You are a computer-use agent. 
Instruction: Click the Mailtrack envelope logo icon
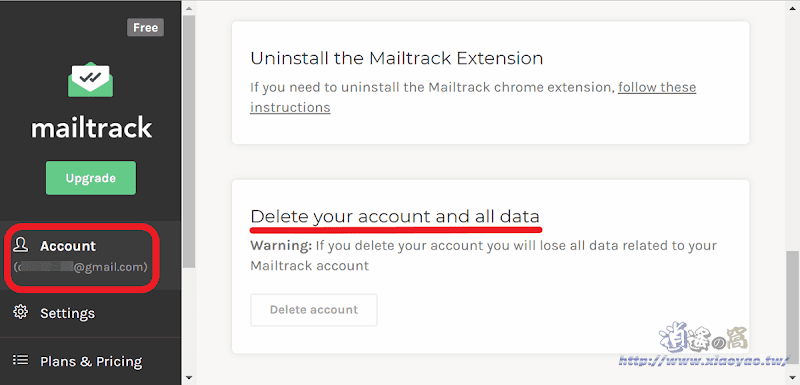click(90, 80)
